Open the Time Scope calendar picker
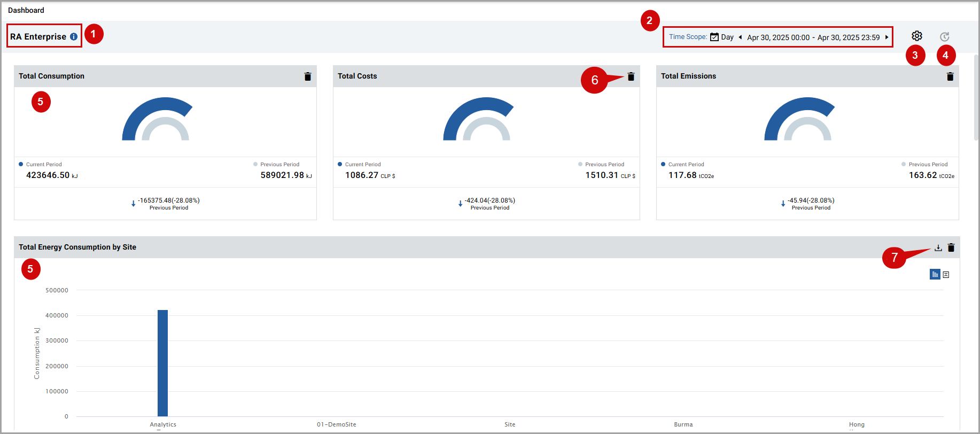980x434 pixels. click(x=714, y=37)
